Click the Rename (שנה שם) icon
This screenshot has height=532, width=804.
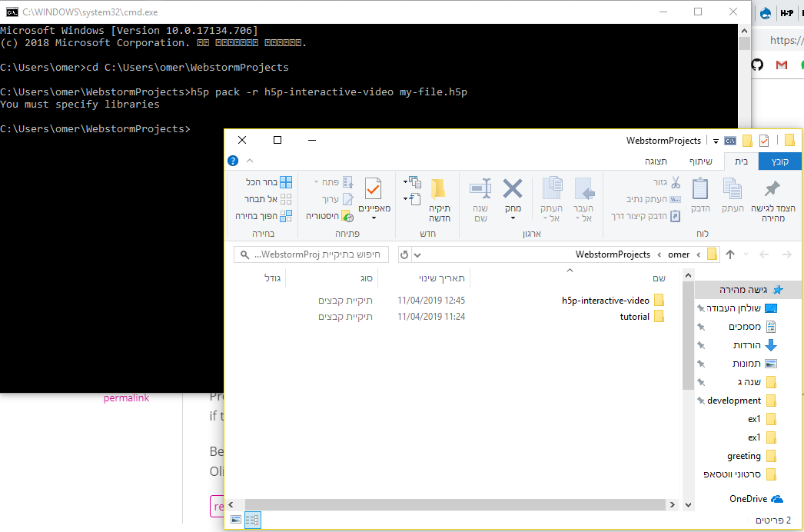480,189
